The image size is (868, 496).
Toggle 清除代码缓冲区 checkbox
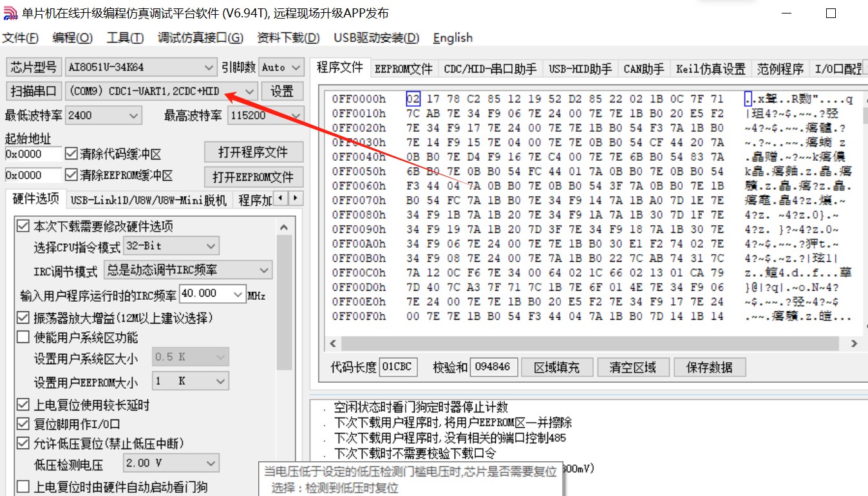(x=71, y=154)
